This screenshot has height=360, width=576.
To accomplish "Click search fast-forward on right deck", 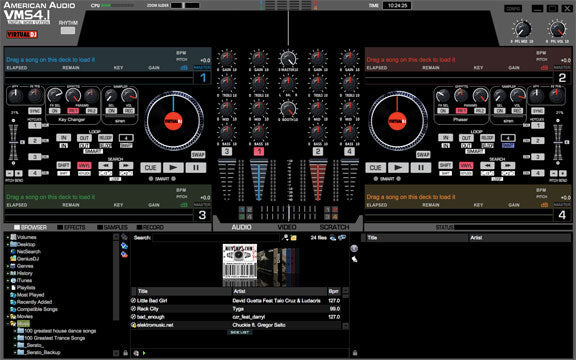I will tap(508, 166).
